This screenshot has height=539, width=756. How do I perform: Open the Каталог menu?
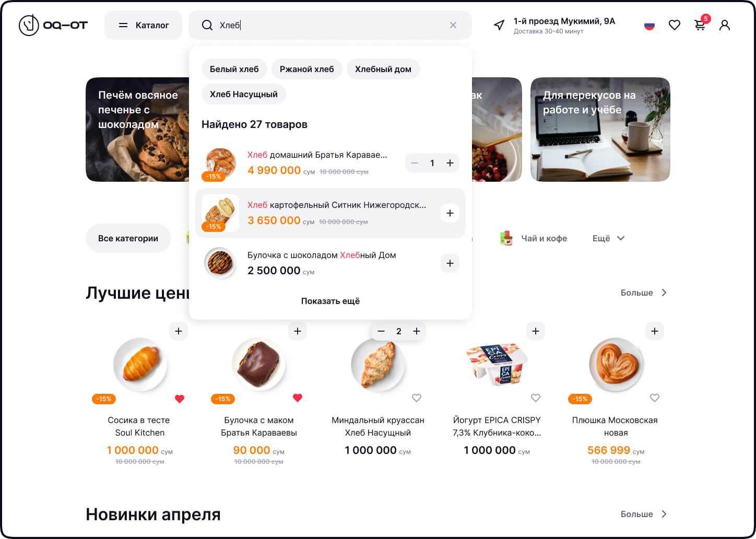143,25
